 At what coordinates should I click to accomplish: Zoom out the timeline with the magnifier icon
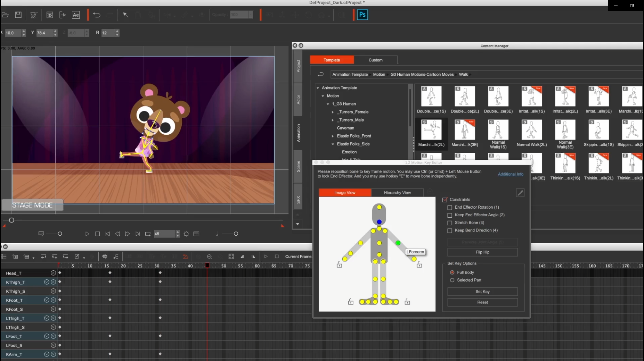pyautogui.click(x=209, y=257)
